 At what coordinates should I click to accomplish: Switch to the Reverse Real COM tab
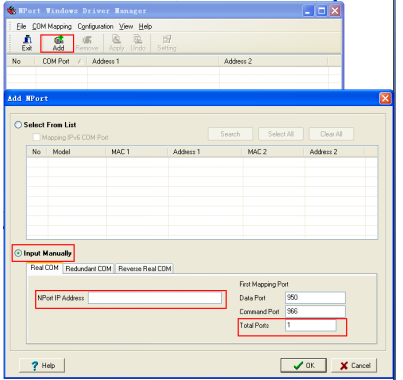[145, 269]
